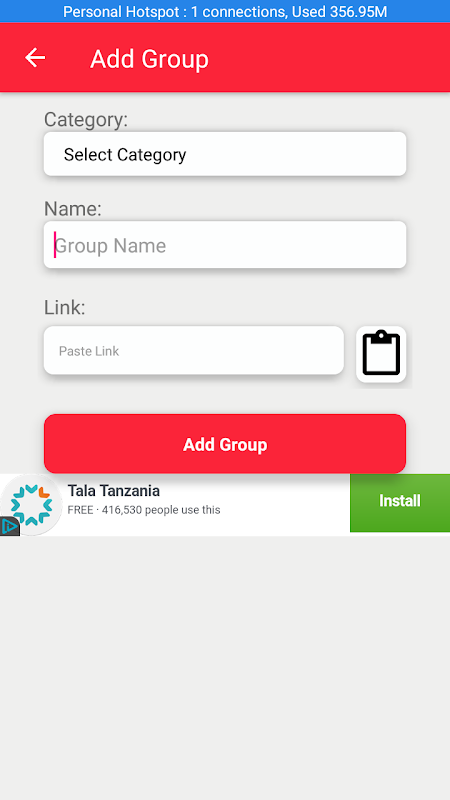Click the AdChoices triangle icon
This screenshot has width=450, height=800.
click(9, 526)
